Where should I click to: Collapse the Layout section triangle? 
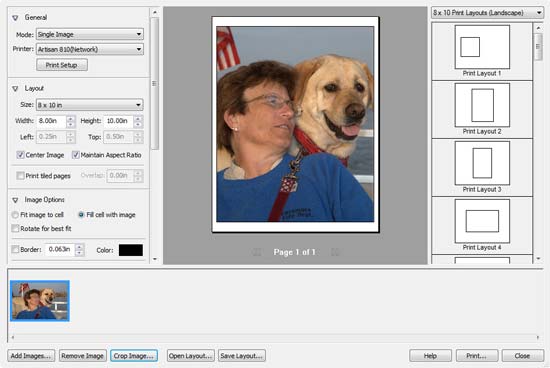pos(15,89)
